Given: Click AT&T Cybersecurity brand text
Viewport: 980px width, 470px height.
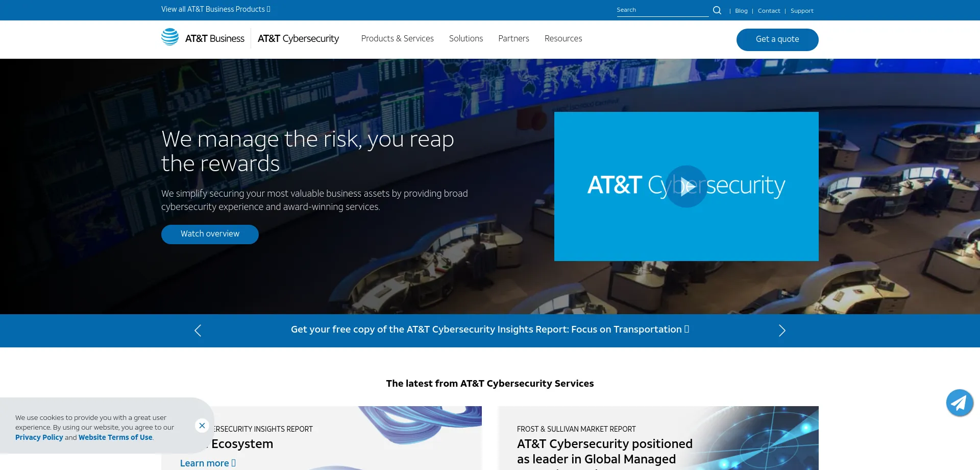Looking at the screenshot, I should click(x=298, y=39).
